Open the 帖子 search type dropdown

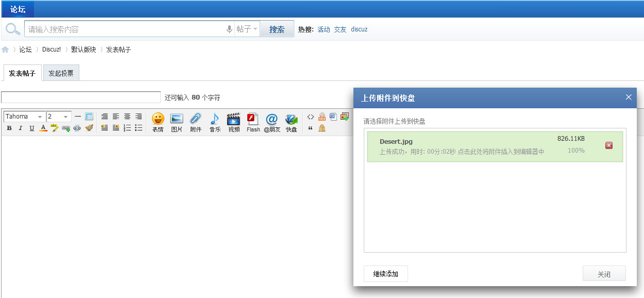[x=247, y=29]
